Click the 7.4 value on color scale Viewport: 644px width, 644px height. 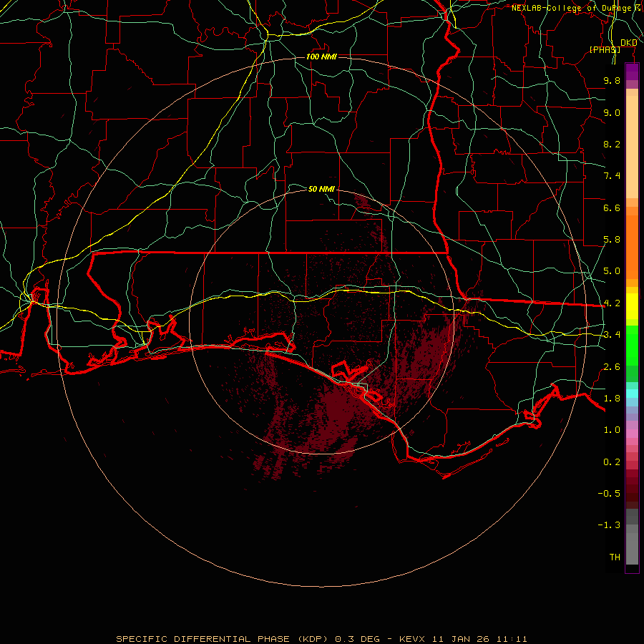[612, 176]
